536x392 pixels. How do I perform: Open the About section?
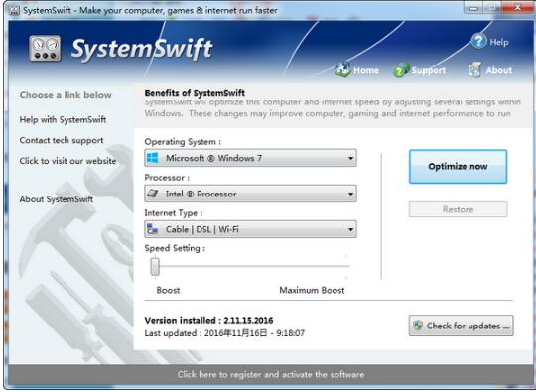[490, 70]
